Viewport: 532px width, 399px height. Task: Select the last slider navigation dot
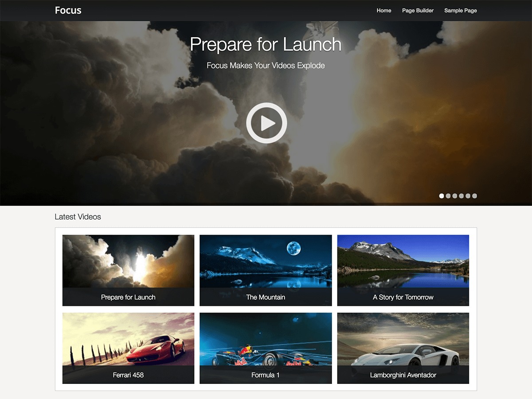475,196
